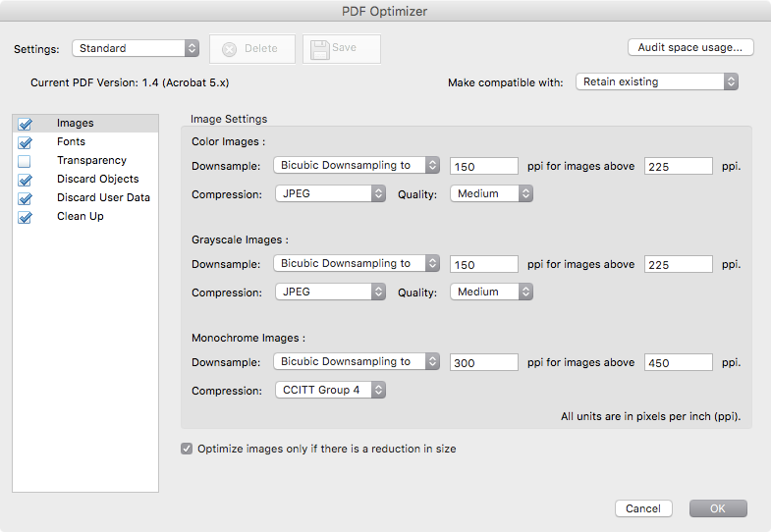Uncheck the Discard Objects checkbox

25,180
